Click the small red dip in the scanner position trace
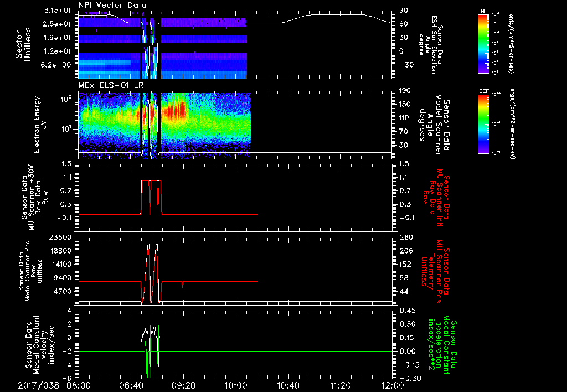Image resolution: width=567 pixels, height=392 pixels. [182, 285]
